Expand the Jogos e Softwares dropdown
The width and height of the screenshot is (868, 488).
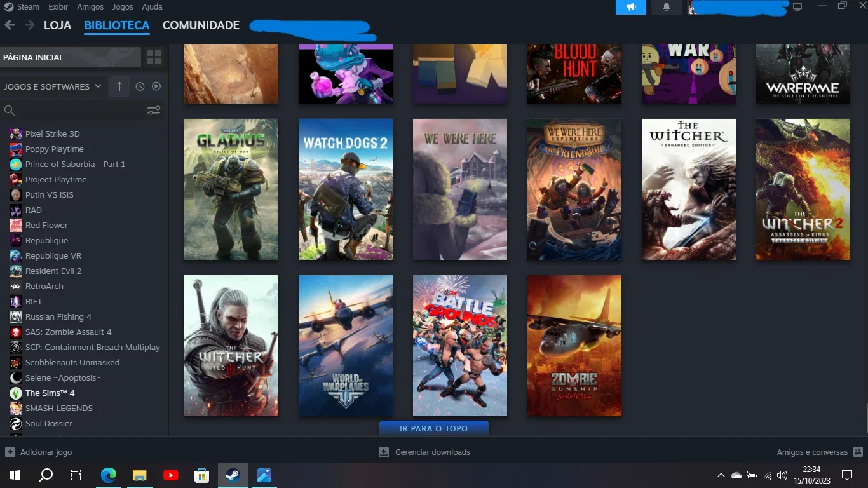(53, 86)
